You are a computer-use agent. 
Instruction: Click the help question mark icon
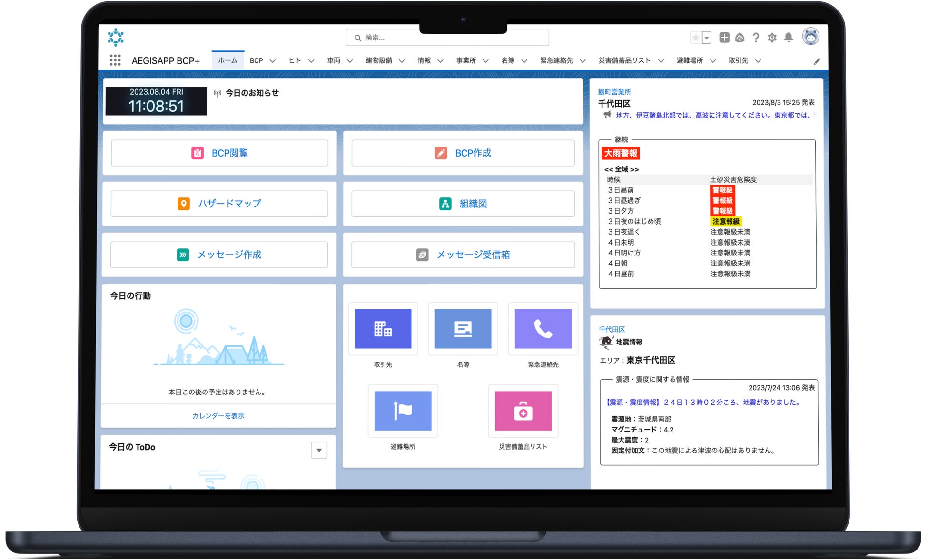coord(756,38)
